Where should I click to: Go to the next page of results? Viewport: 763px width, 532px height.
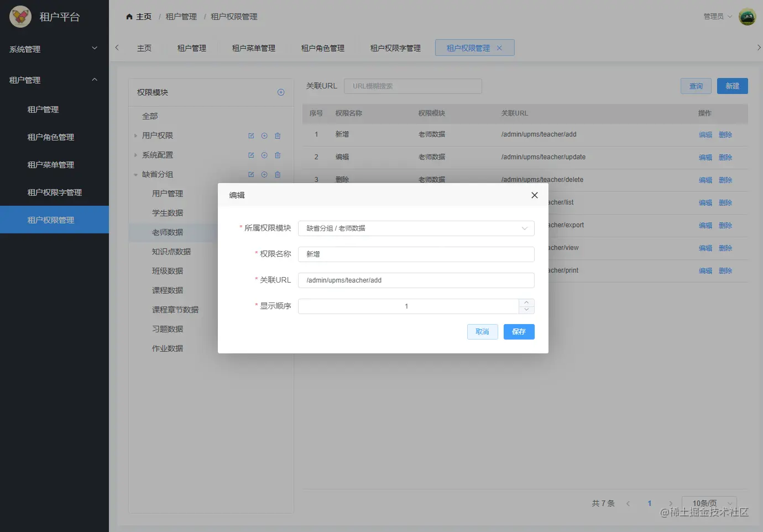tap(671, 503)
